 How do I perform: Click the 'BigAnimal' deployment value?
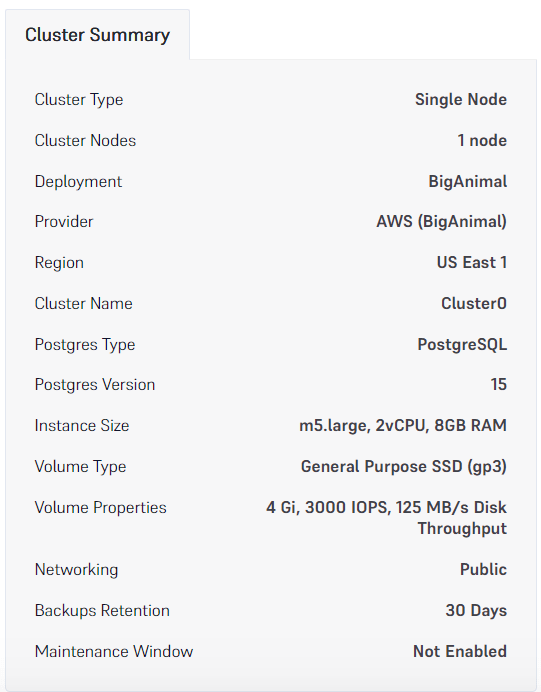click(x=468, y=182)
